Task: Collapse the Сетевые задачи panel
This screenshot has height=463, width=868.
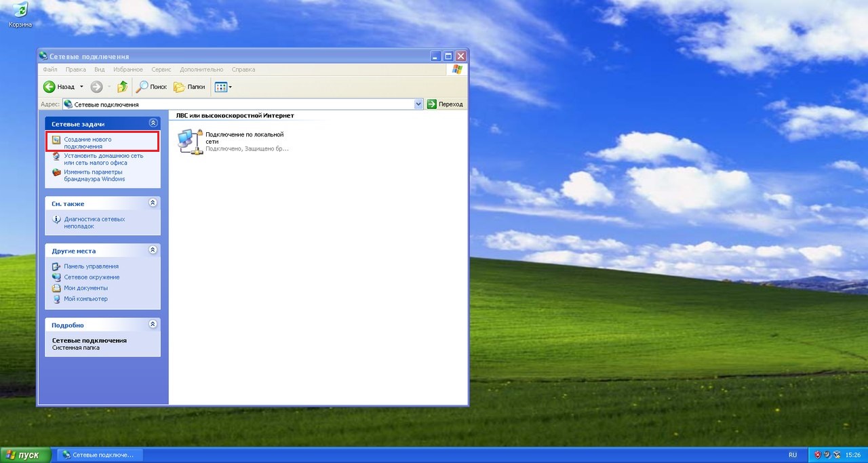Action: (153, 123)
